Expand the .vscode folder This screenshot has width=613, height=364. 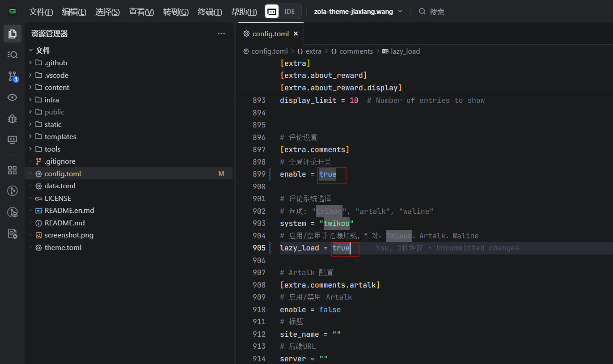30,75
